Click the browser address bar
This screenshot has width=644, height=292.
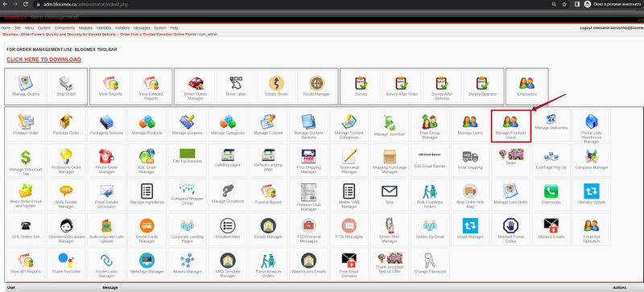(287, 4)
